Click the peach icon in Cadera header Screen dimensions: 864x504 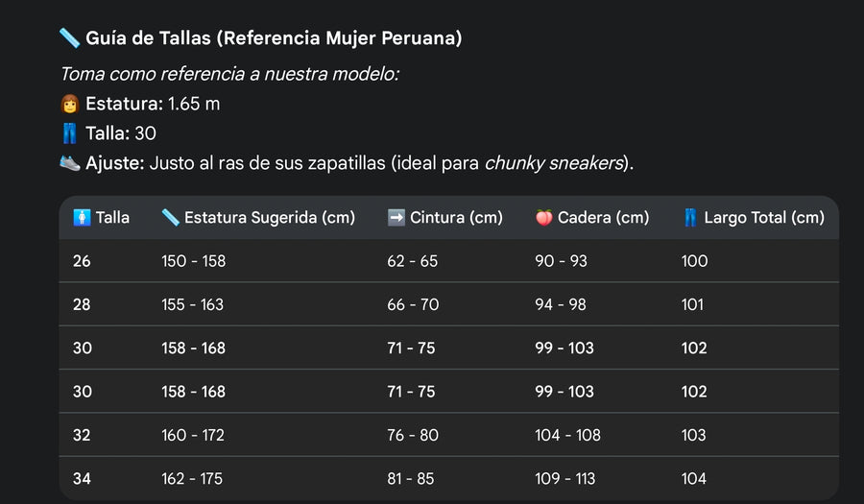point(543,218)
